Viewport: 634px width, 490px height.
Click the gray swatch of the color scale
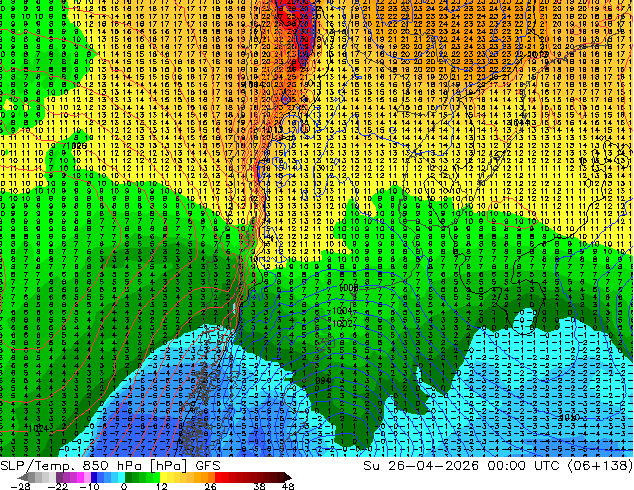pos(32,477)
